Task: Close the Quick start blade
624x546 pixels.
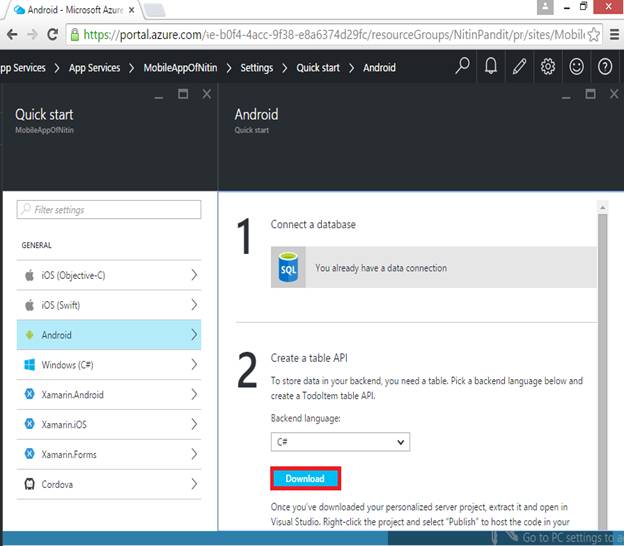Action: (x=207, y=94)
